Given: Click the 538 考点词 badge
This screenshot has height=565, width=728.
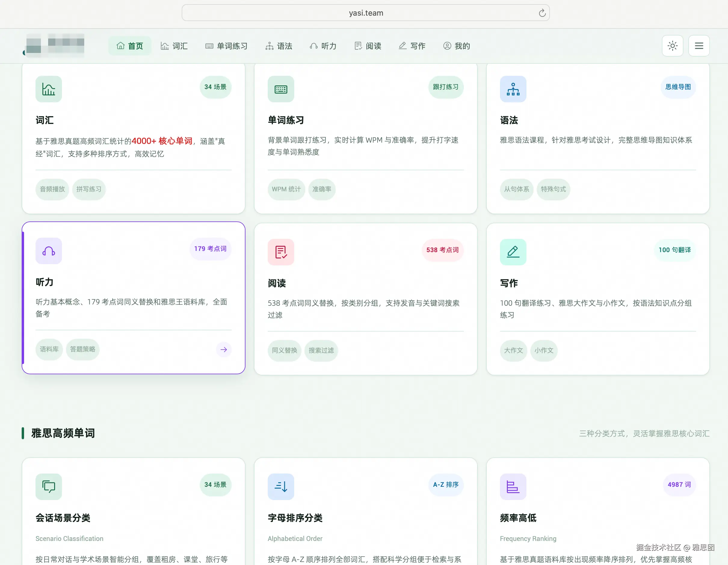Looking at the screenshot, I should tap(442, 250).
